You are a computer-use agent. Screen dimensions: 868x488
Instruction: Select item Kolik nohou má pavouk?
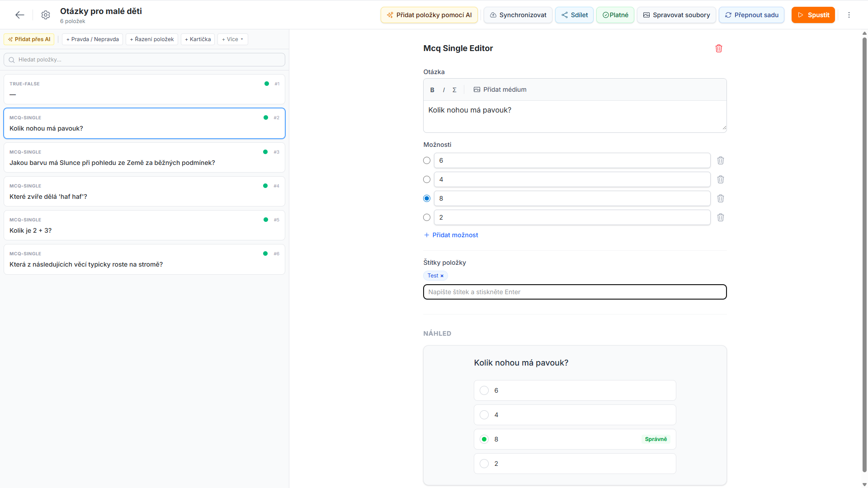point(144,123)
